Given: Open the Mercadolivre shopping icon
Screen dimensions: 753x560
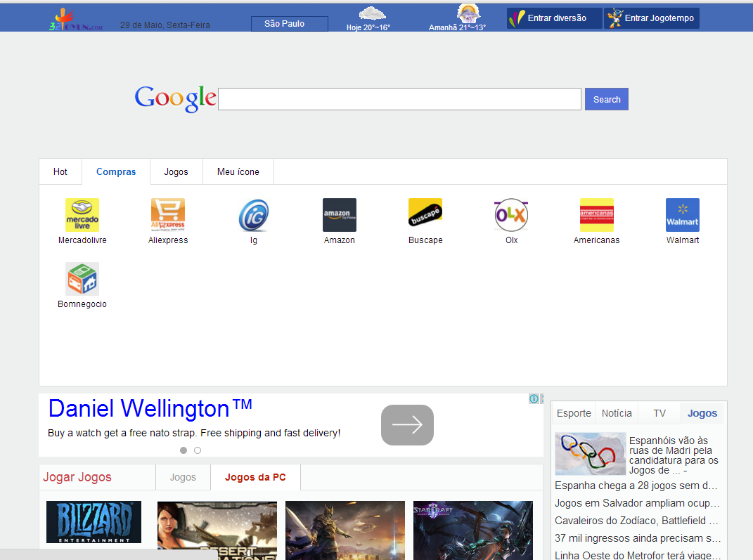Looking at the screenshot, I should click(82, 215).
